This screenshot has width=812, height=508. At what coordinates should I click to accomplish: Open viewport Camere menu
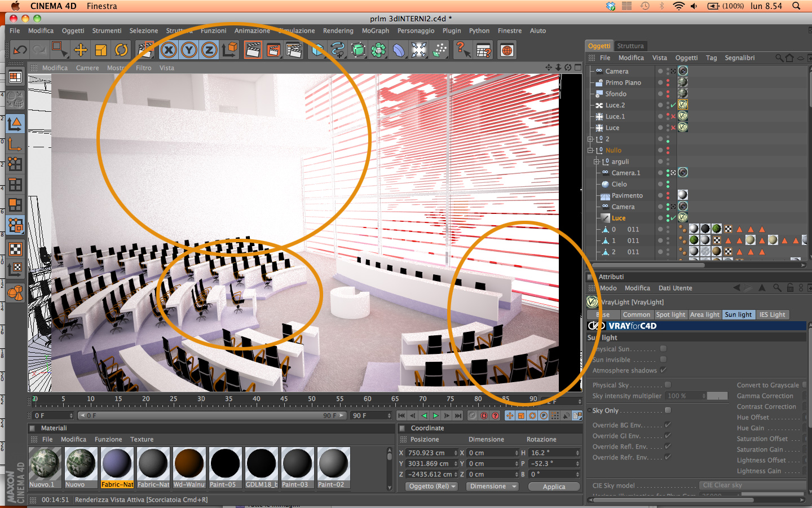point(87,68)
